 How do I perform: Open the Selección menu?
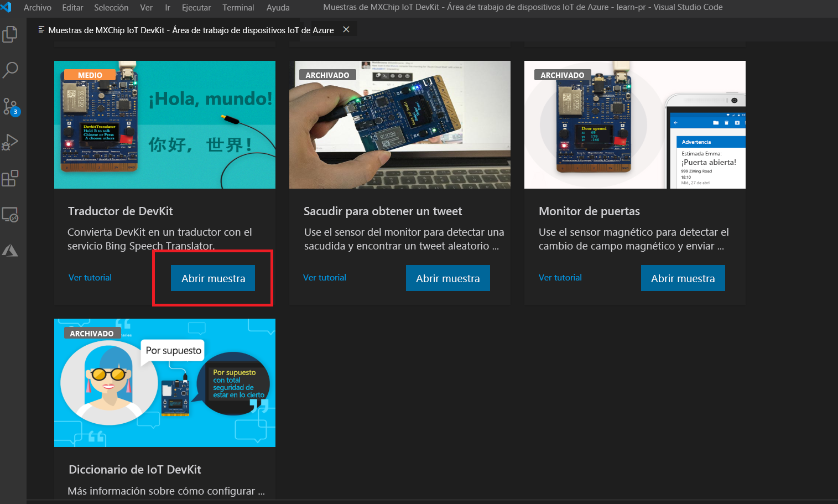coord(111,8)
